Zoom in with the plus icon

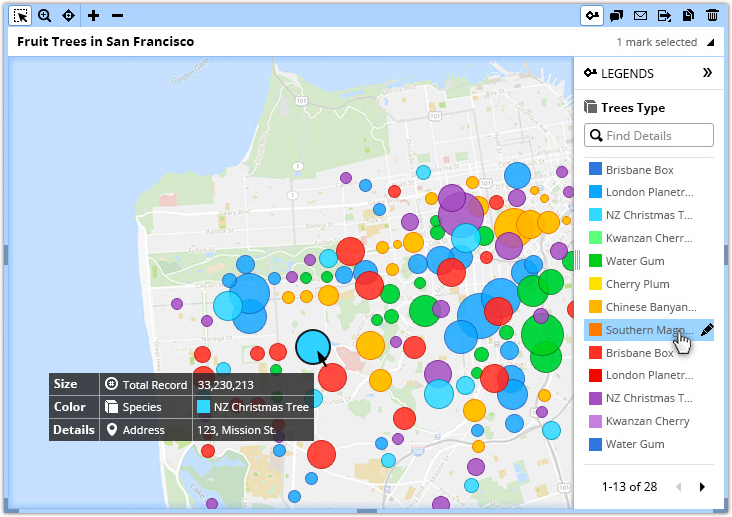click(x=93, y=15)
